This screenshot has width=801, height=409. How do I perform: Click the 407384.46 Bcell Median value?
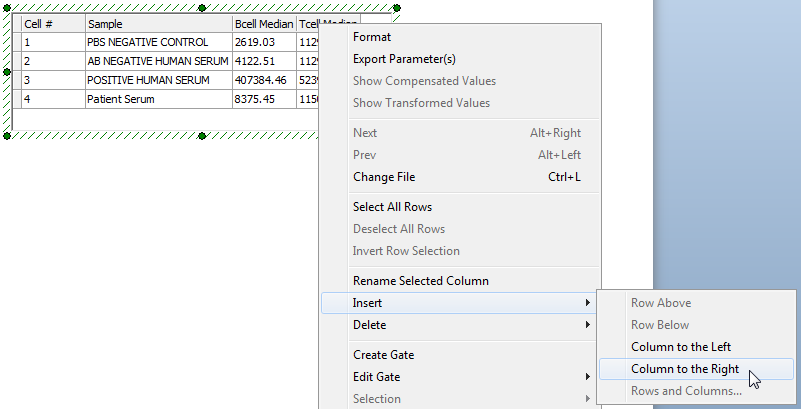click(x=263, y=80)
